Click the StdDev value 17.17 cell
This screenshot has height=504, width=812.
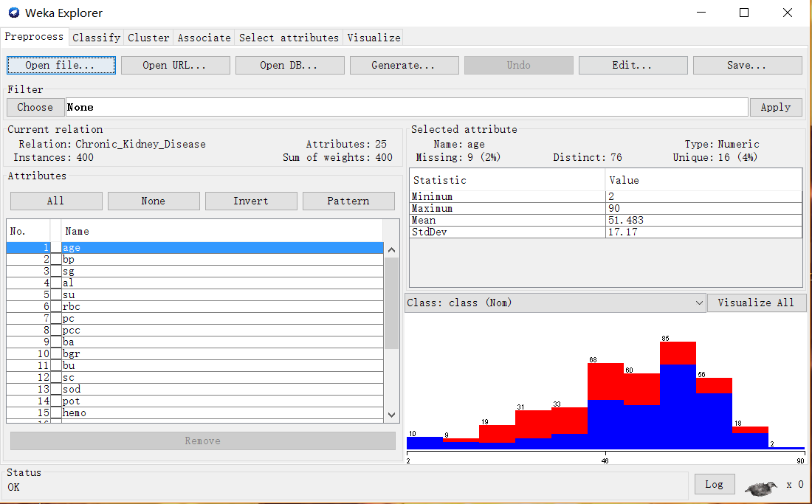tap(703, 232)
